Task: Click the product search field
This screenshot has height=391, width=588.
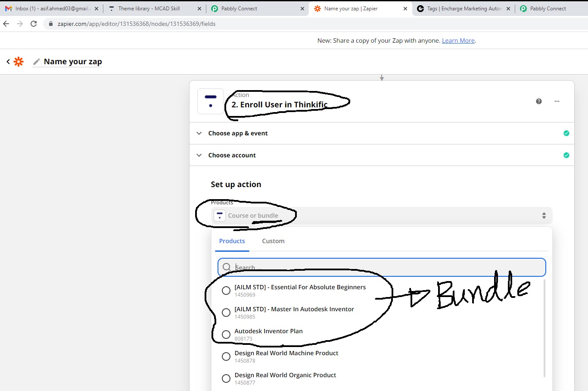Action: coord(382,267)
